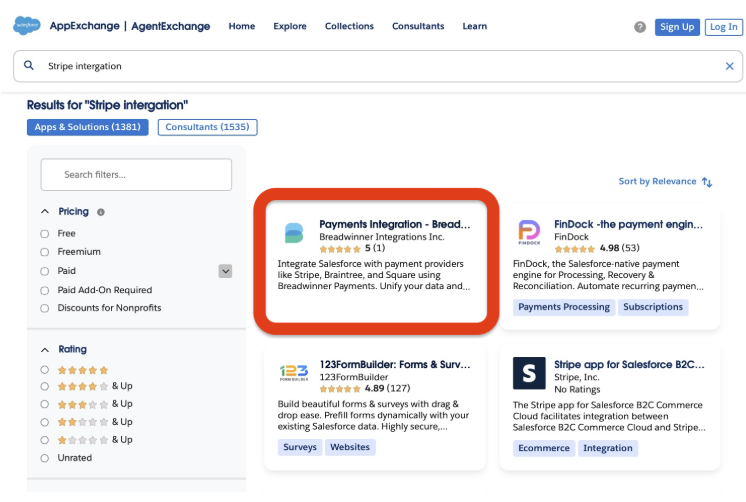Open the Learn menu
Image resolution: width=746 pixels, height=502 pixels.
point(474,26)
